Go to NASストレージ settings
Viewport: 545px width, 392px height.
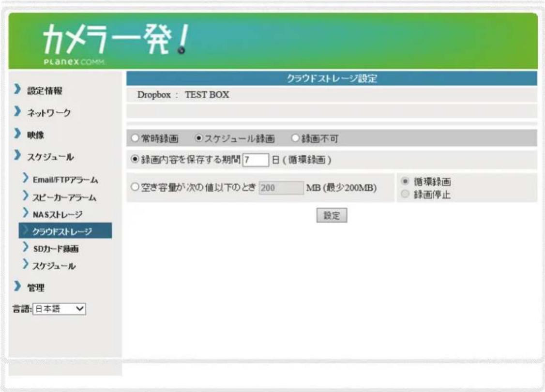click(57, 214)
